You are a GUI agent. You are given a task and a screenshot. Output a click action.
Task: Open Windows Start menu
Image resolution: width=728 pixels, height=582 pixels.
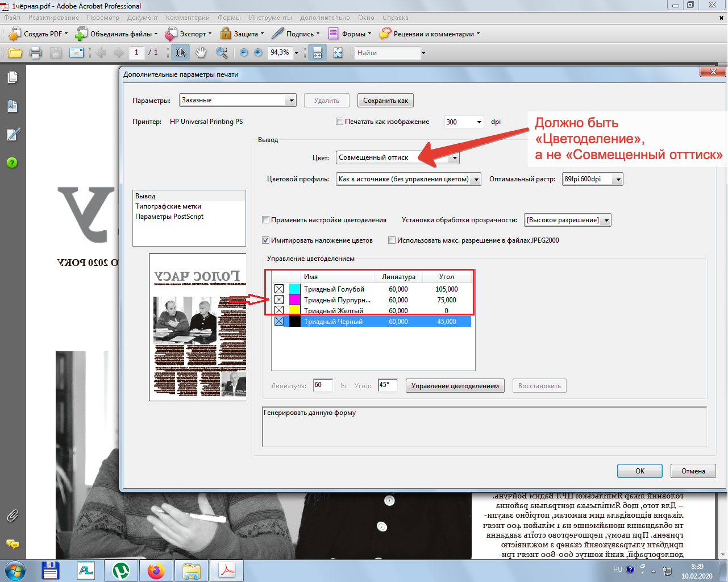(x=15, y=571)
